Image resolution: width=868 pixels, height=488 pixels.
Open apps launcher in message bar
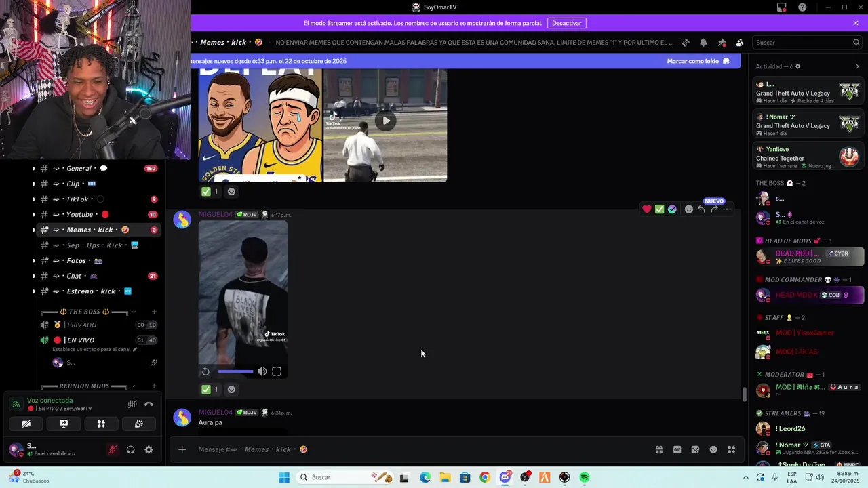732,449
